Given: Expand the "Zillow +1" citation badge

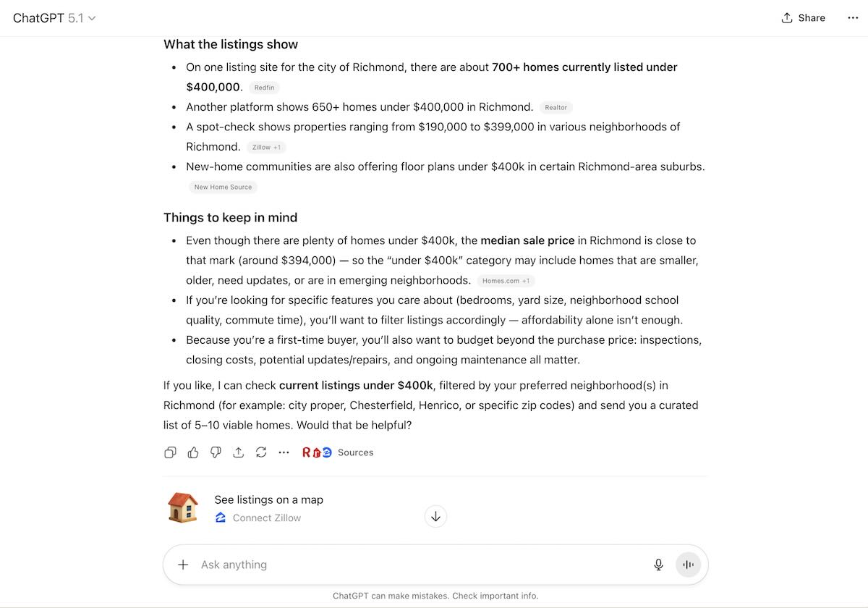Looking at the screenshot, I should (265, 146).
